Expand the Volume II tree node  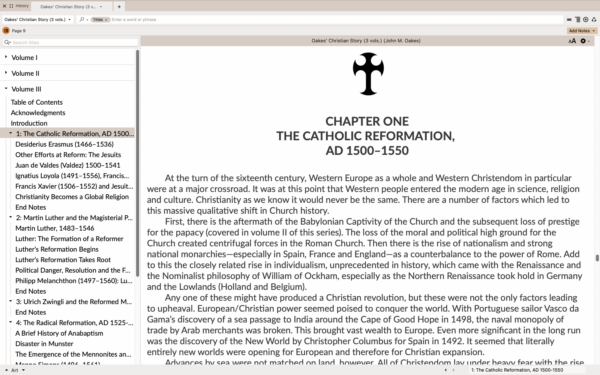click(x=6, y=72)
